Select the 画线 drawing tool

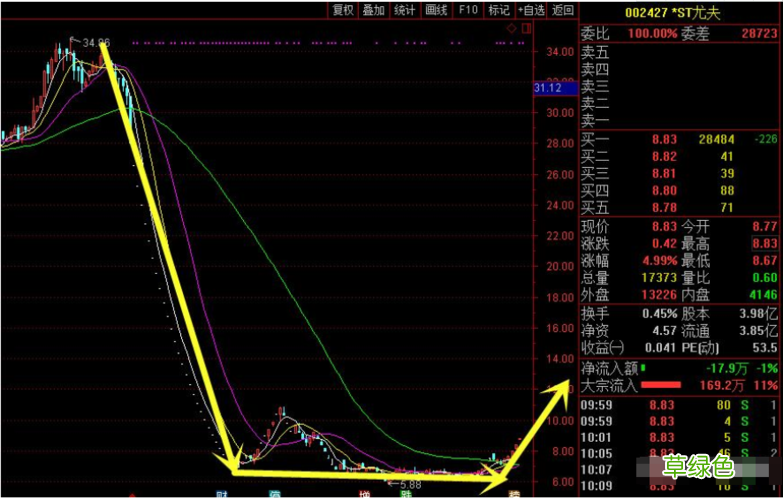[435, 10]
